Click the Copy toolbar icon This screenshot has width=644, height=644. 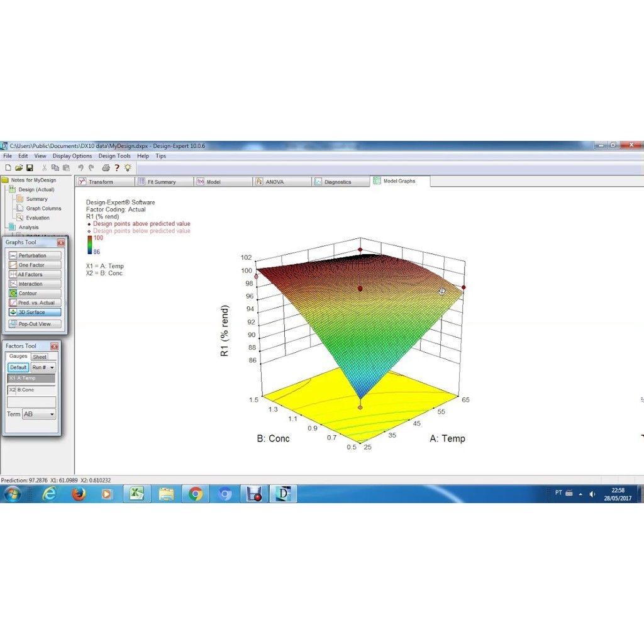tap(55, 168)
